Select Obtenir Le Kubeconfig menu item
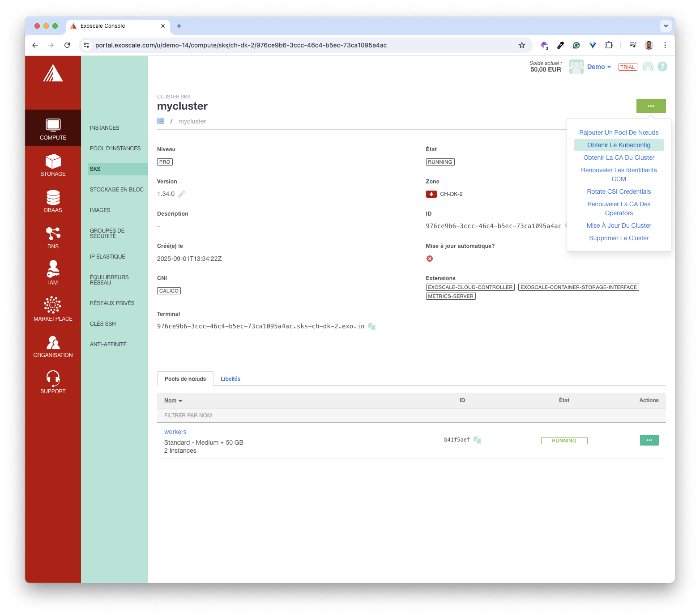Viewport: 700px width, 616px height. (619, 145)
